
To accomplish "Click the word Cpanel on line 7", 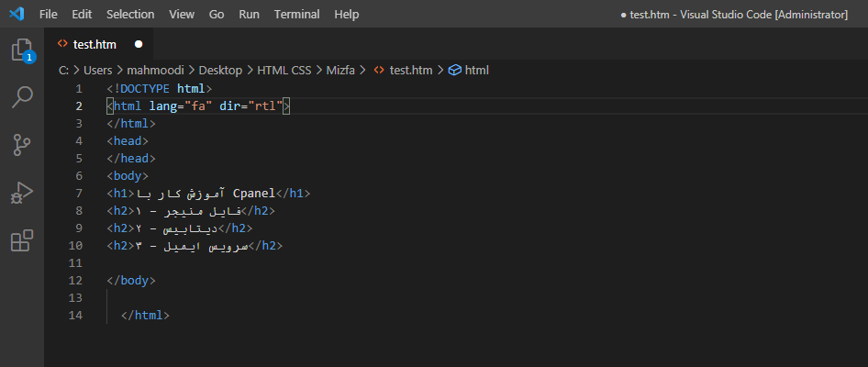I will (x=254, y=194).
